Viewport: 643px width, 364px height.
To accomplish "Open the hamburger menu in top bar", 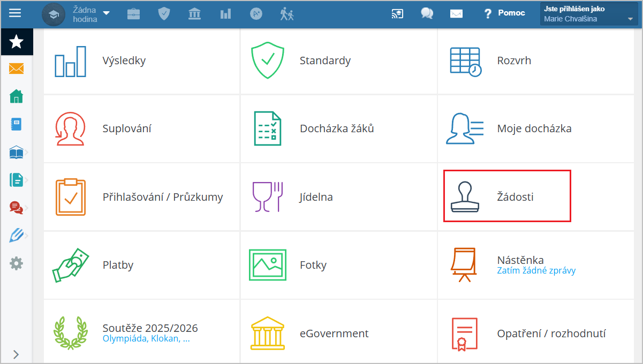I will coord(15,13).
